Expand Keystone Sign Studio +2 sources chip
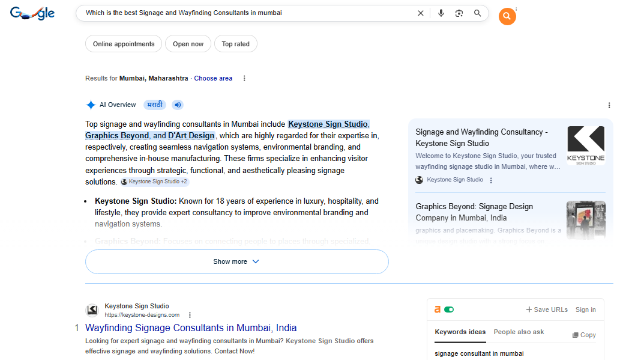Viewport: 644px width, 360px height. coord(155,182)
